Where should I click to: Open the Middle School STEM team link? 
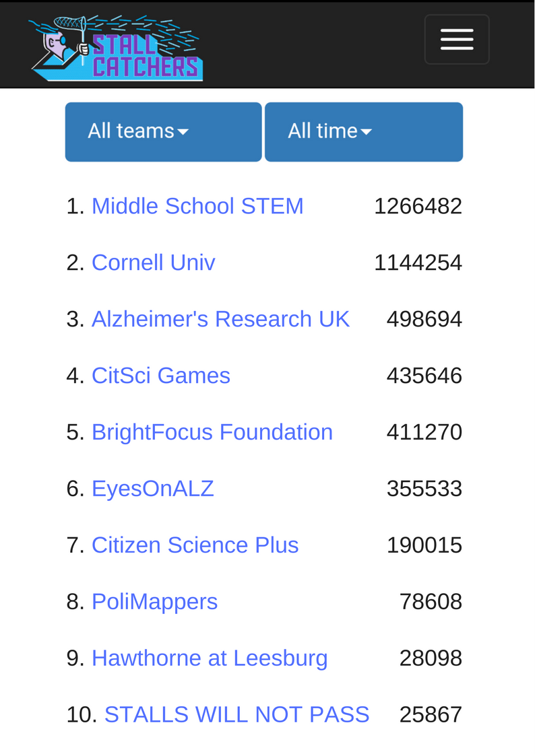pos(197,207)
